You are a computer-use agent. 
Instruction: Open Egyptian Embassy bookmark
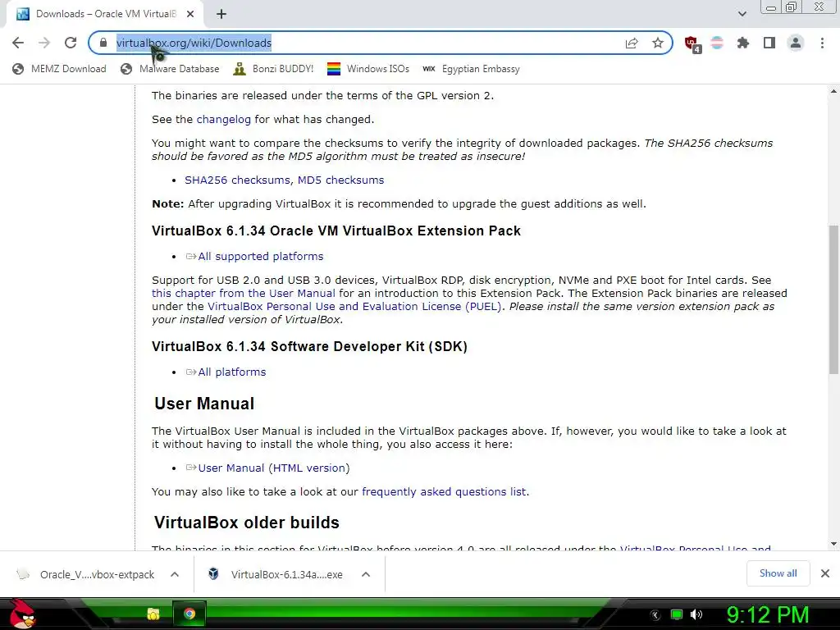(471, 69)
